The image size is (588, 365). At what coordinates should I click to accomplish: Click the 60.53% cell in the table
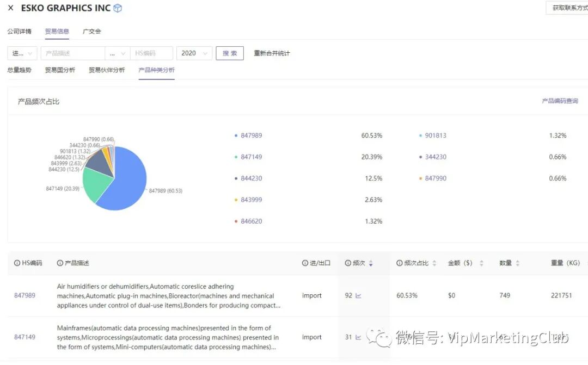pyautogui.click(x=407, y=295)
